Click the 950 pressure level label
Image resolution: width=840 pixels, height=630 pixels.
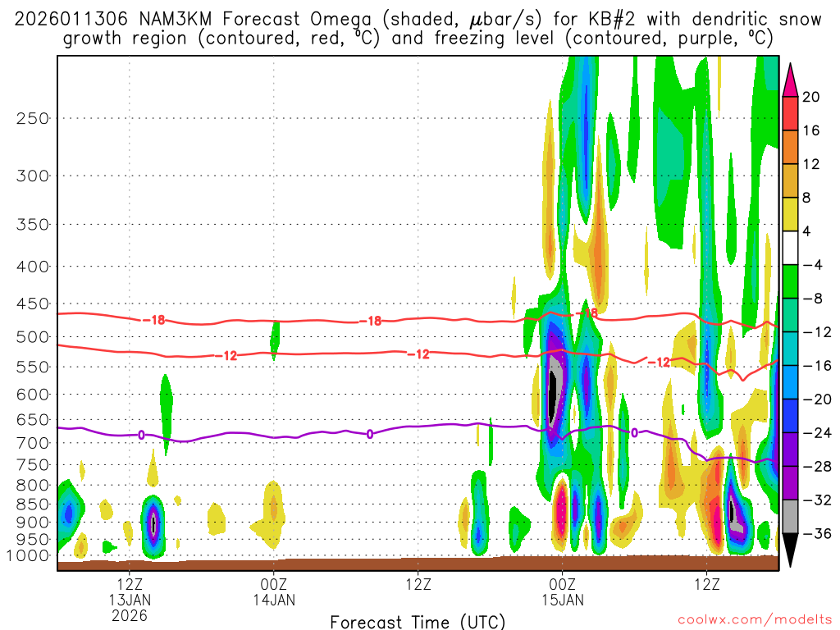pos(33,540)
